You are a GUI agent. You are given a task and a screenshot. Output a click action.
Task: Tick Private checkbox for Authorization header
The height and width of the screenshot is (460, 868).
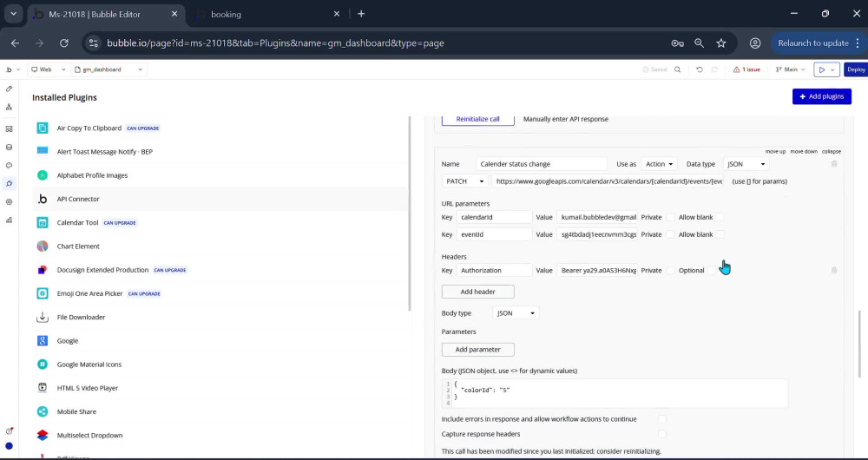pyautogui.click(x=670, y=270)
